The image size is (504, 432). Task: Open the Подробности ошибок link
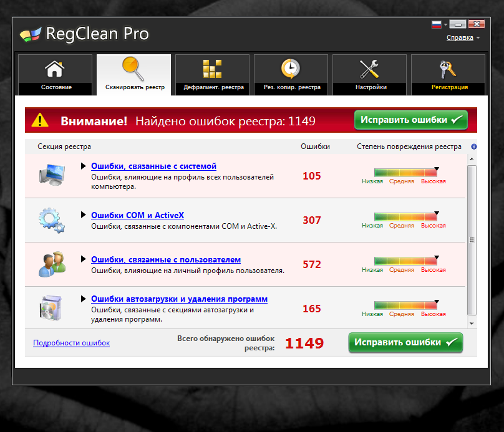coord(71,343)
